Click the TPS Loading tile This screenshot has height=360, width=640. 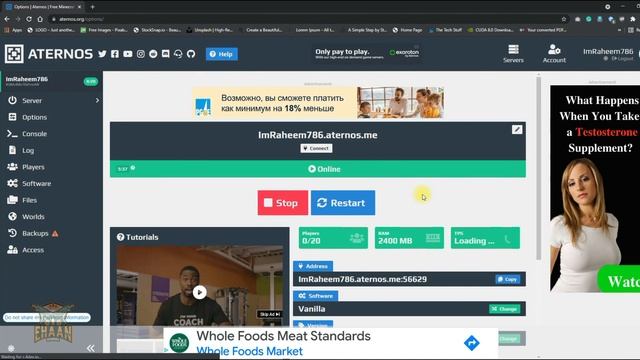point(485,238)
